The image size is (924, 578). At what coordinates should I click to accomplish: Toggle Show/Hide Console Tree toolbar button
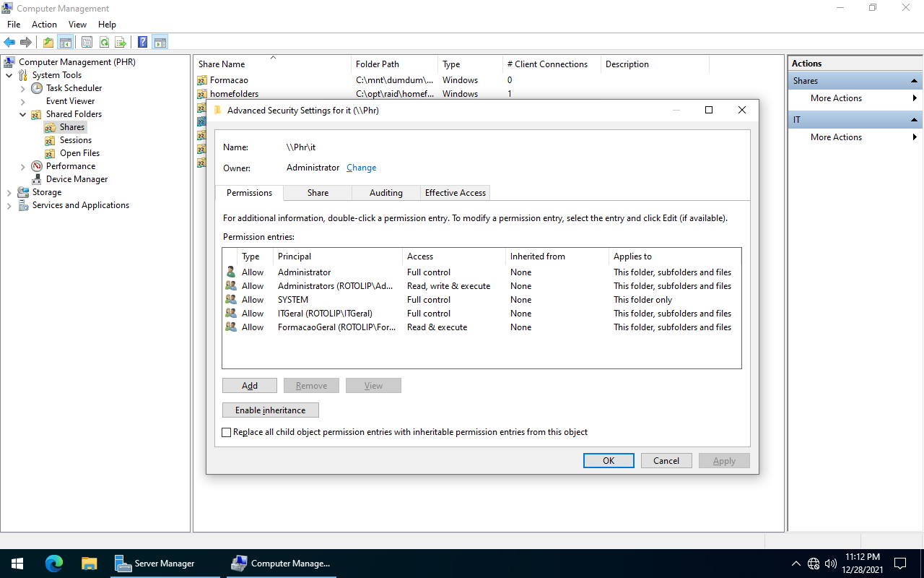(x=66, y=43)
